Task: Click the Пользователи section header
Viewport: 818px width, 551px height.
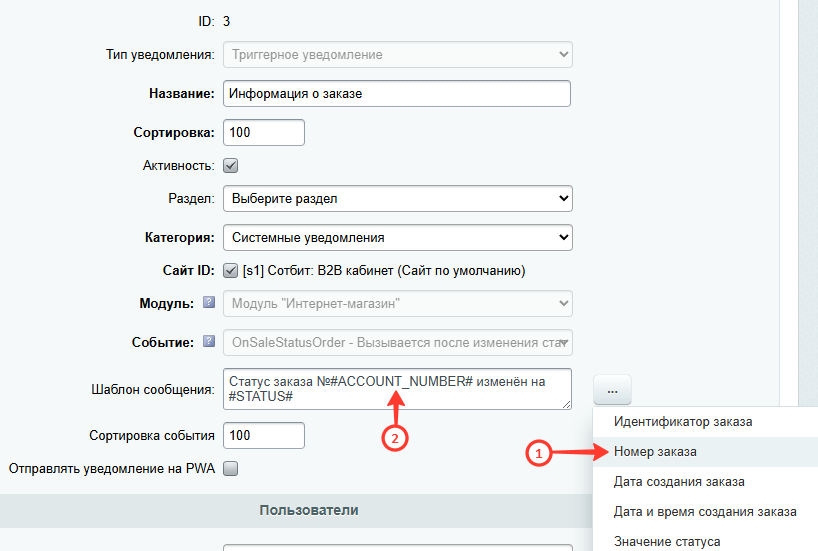Action: 309,510
